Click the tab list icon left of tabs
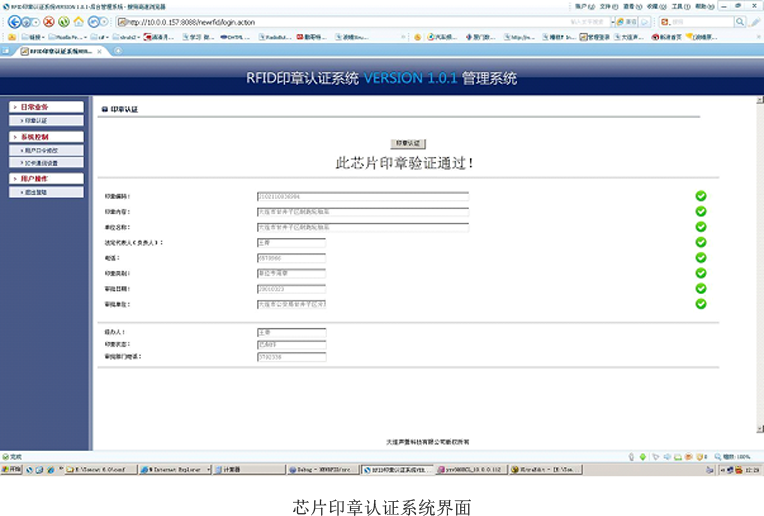764x516 pixels. (6, 51)
